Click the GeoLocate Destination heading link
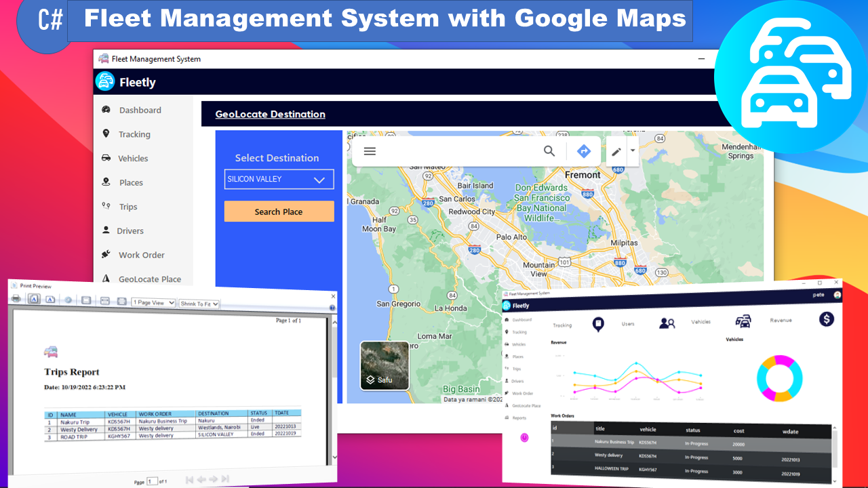 [270, 114]
